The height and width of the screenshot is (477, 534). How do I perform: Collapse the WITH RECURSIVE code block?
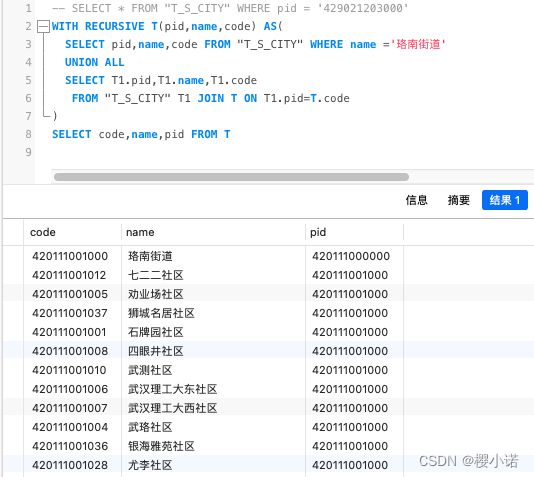pyautogui.click(x=43, y=27)
